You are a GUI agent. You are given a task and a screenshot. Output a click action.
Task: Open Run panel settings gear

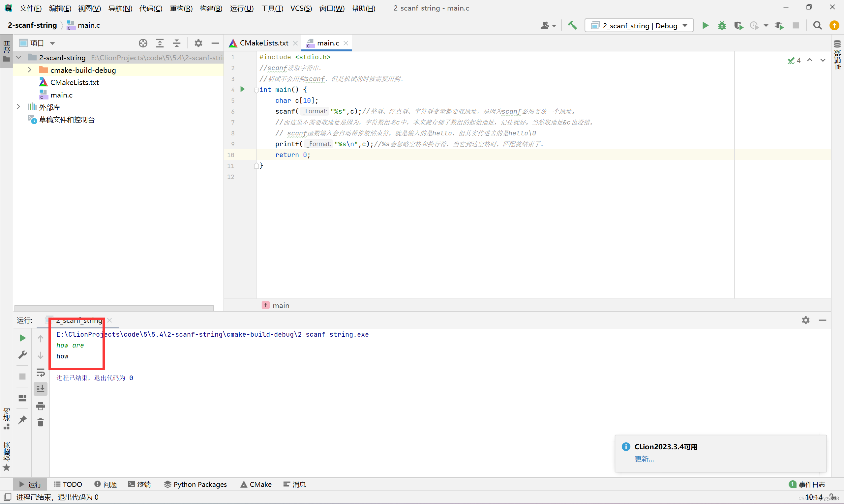click(805, 320)
